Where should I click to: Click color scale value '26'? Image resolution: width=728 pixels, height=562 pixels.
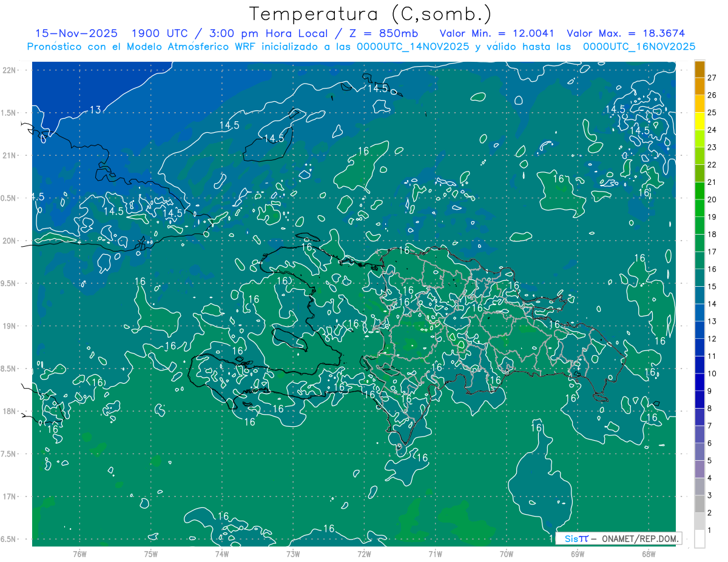pos(712,95)
